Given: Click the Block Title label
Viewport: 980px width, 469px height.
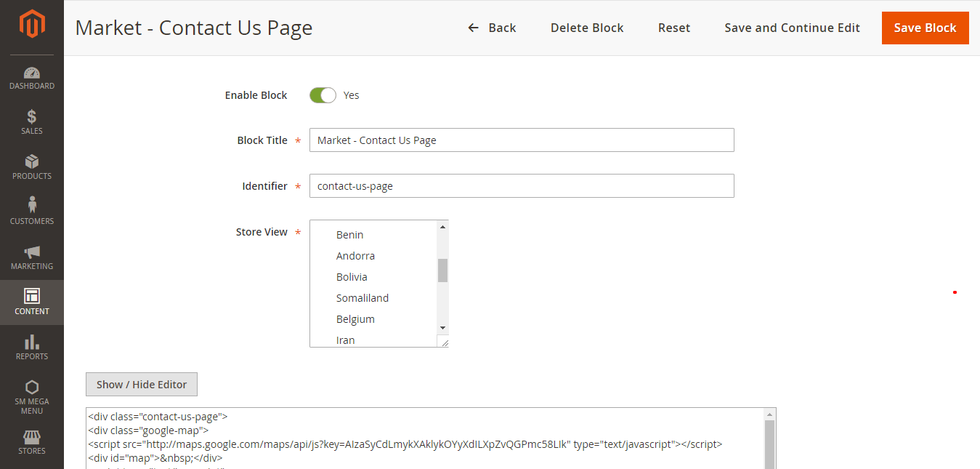Looking at the screenshot, I should coord(262,140).
